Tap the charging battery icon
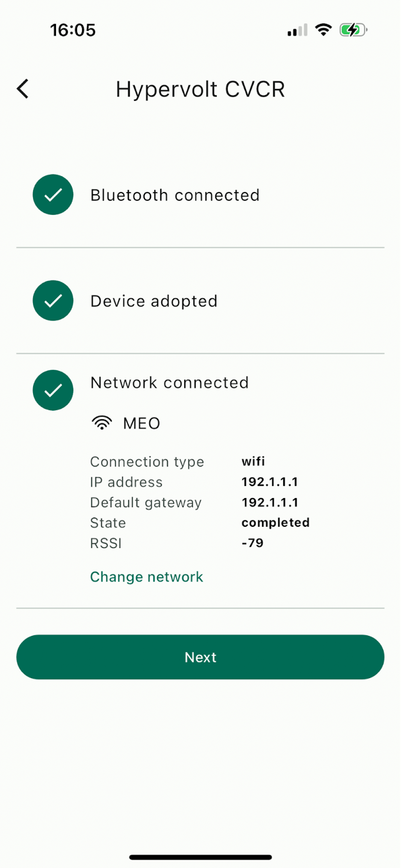401x868 pixels. click(353, 29)
